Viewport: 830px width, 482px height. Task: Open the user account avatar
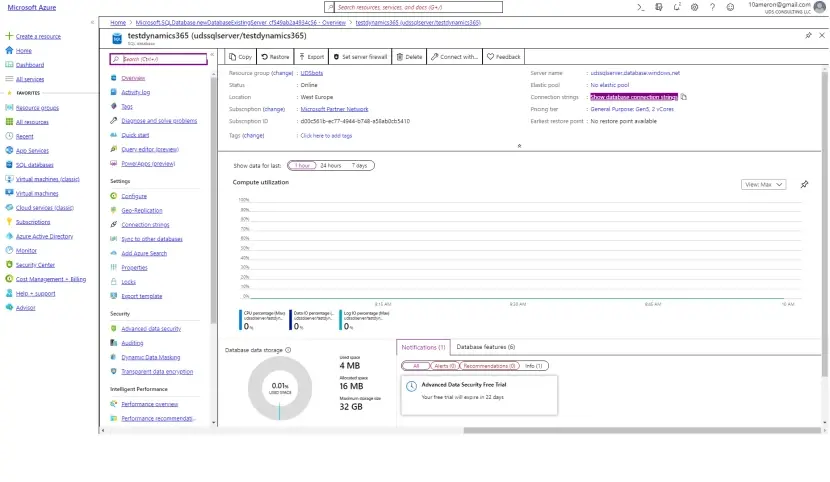820,7
